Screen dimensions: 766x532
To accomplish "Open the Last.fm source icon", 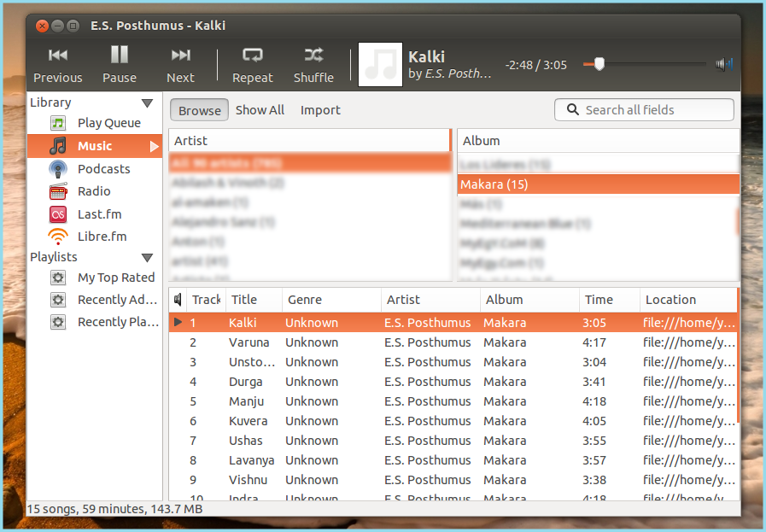I will (x=58, y=214).
